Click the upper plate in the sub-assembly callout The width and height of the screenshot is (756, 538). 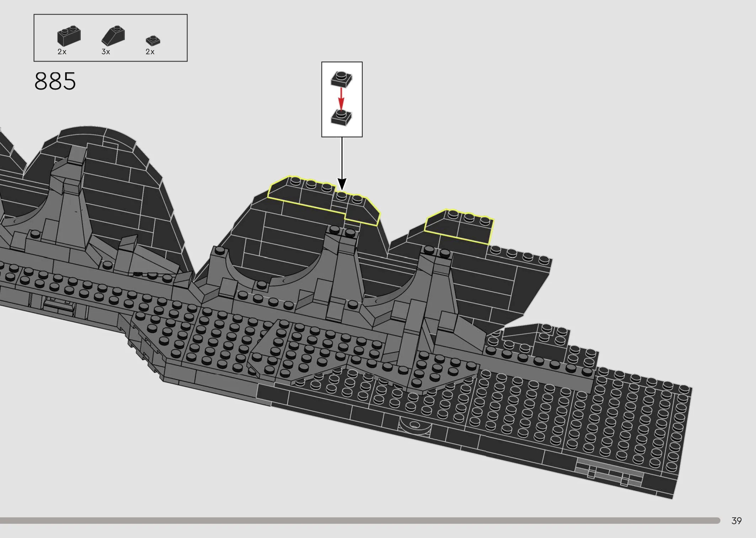click(341, 79)
